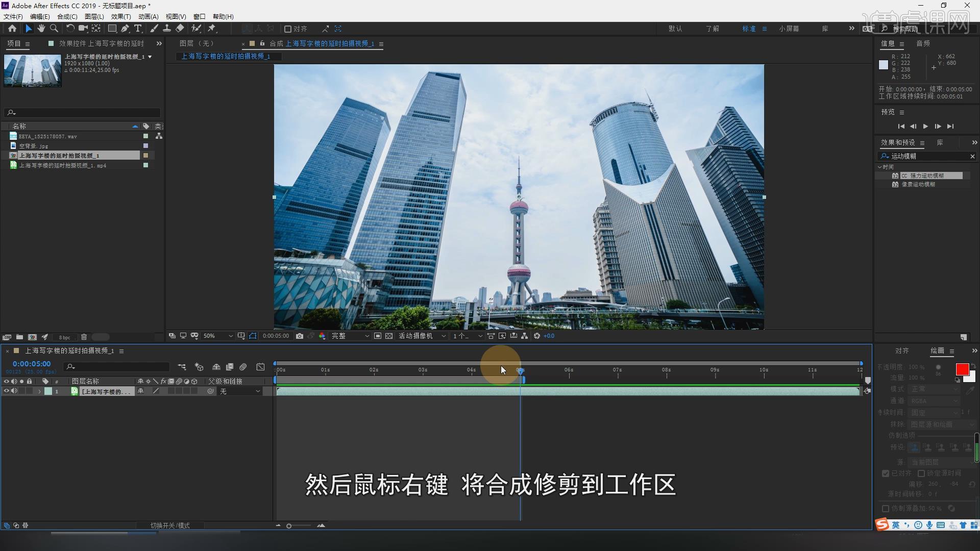Select the horizontal Type tool
The width and height of the screenshot is (980, 551).
coord(138,29)
